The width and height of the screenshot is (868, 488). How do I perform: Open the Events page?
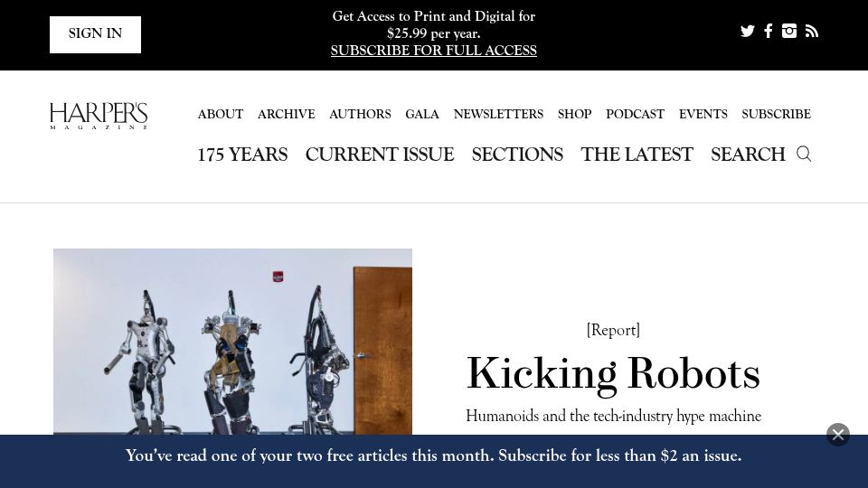pyautogui.click(x=703, y=114)
